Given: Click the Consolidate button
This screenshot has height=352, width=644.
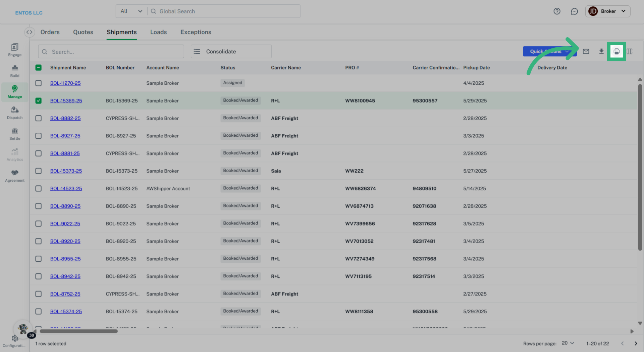Looking at the screenshot, I should 231,51.
